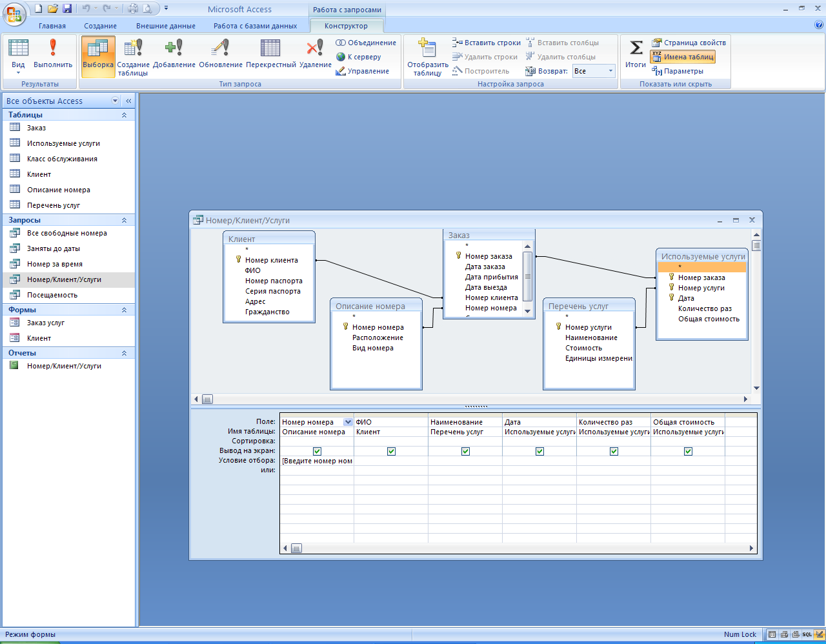Click horizontal scrollbar thumb of query grid
Screen dimensions: 826x644
tap(296, 548)
